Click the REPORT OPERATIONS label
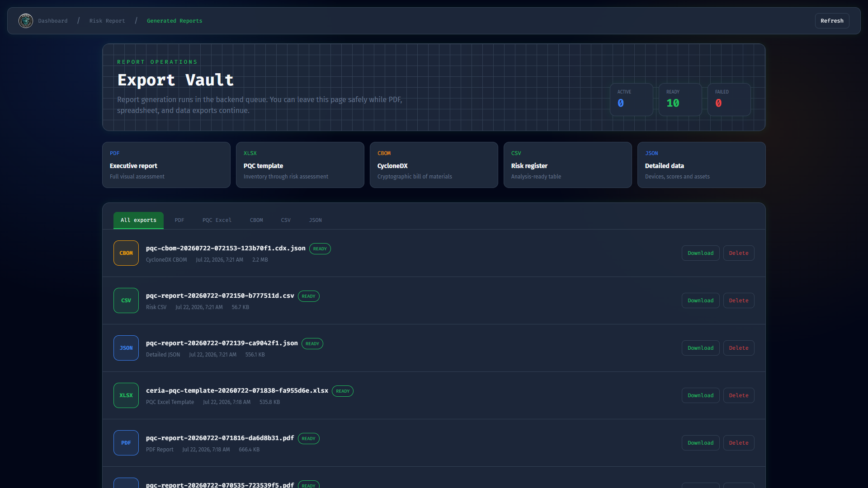 pos(157,62)
